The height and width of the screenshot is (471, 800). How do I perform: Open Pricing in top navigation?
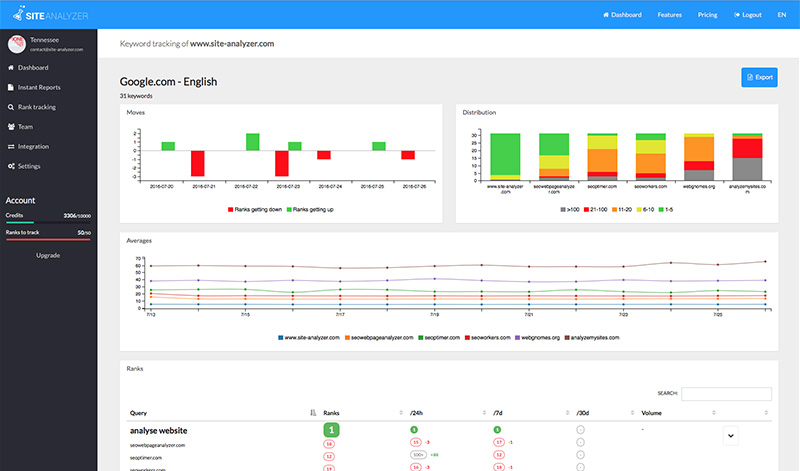click(x=707, y=15)
